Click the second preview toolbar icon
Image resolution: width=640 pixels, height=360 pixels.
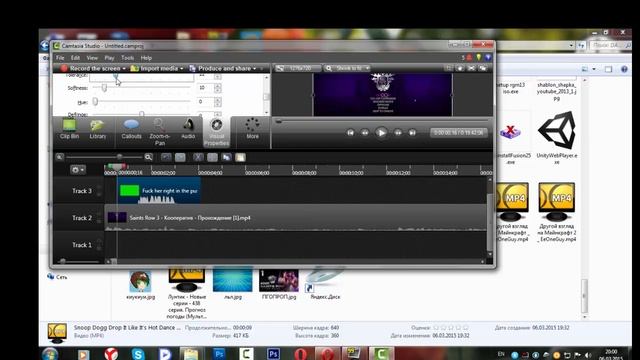[460, 68]
